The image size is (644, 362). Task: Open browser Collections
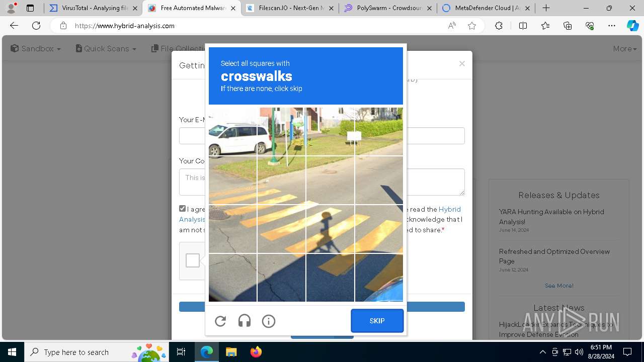(568, 26)
